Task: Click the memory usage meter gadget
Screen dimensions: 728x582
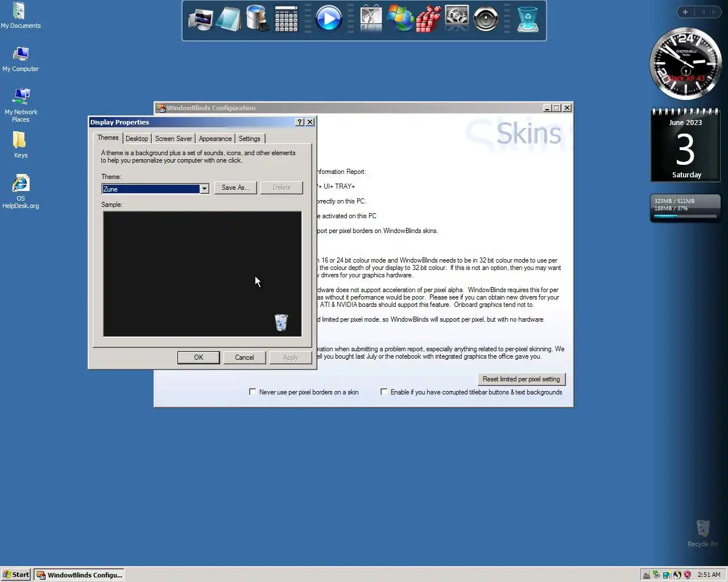Action: (x=685, y=208)
